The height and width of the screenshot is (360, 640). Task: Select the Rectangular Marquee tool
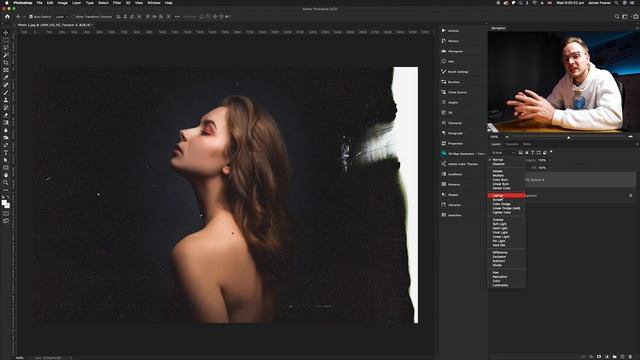pos(6,40)
